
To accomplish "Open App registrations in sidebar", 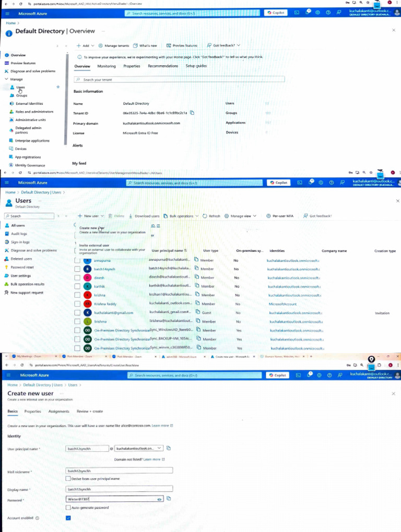I will 28,157.
